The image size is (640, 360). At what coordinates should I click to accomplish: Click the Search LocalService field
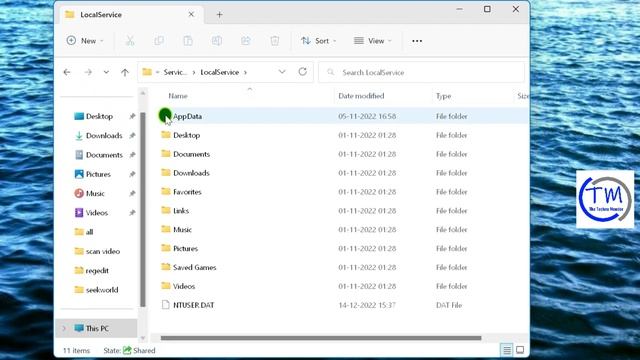pyautogui.click(x=421, y=72)
